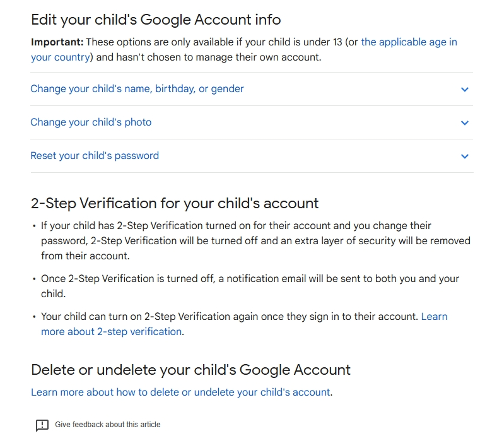
Task: Click the "Edit your child's Google Account info" heading
Action: (x=156, y=20)
